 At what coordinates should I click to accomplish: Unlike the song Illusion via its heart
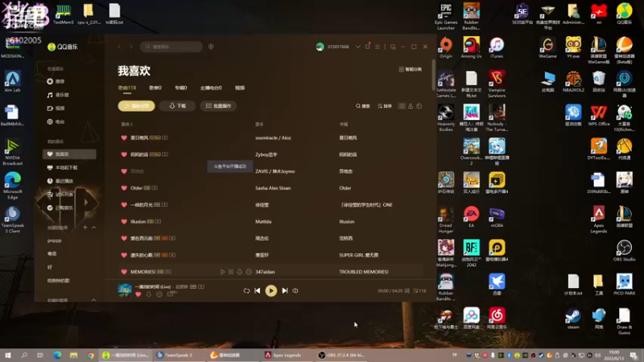[x=124, y=222]
